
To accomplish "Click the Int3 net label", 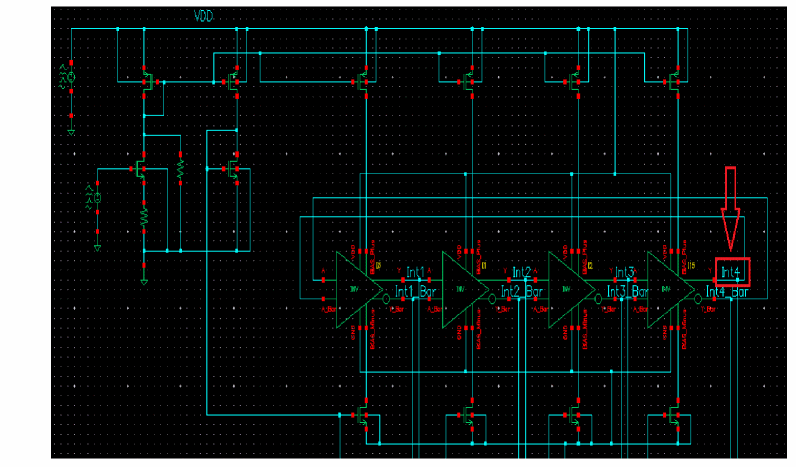I will pos(625,272).
